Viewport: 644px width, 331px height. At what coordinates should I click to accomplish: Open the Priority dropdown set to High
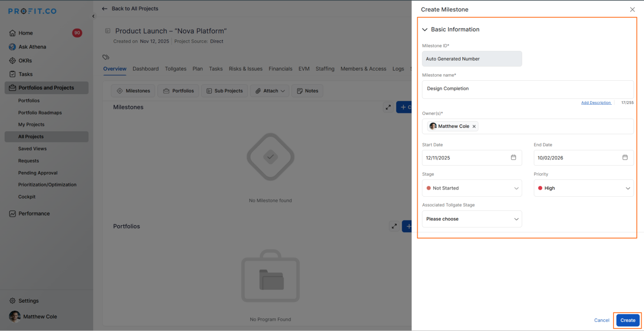pyautogui.click(x=583, y=188)
